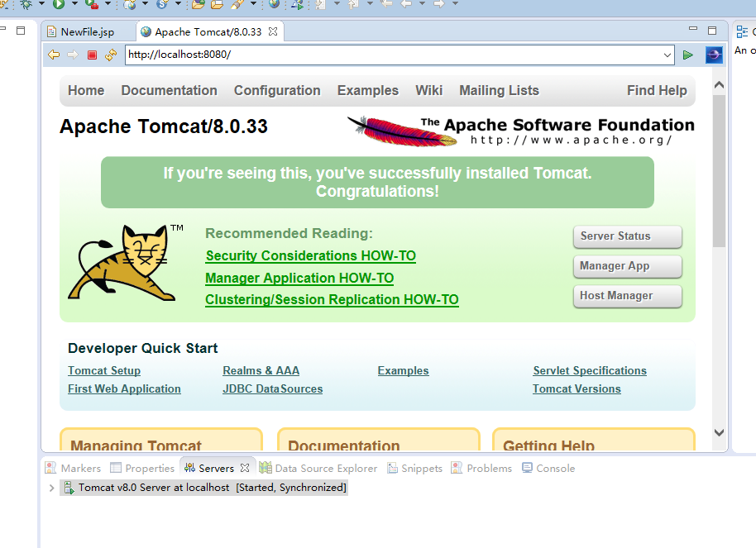
Task: Open page in external browser icon
Action: [714, 55]
